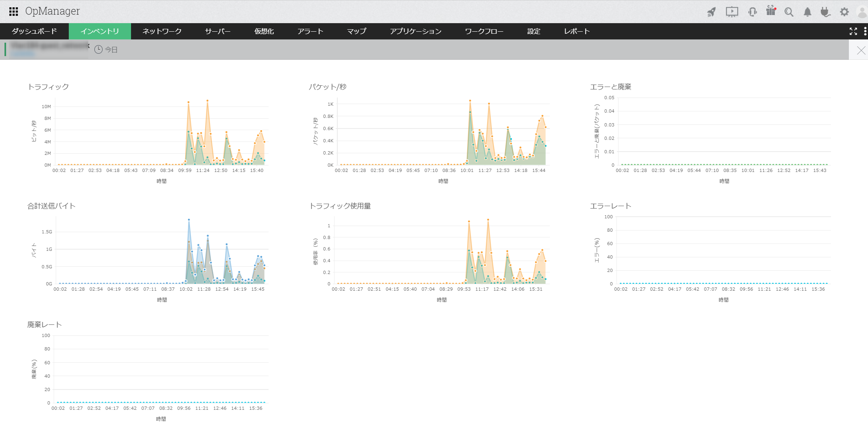Open the alarm bell notifications
868x435 pixels.
(x=807, y=12)
